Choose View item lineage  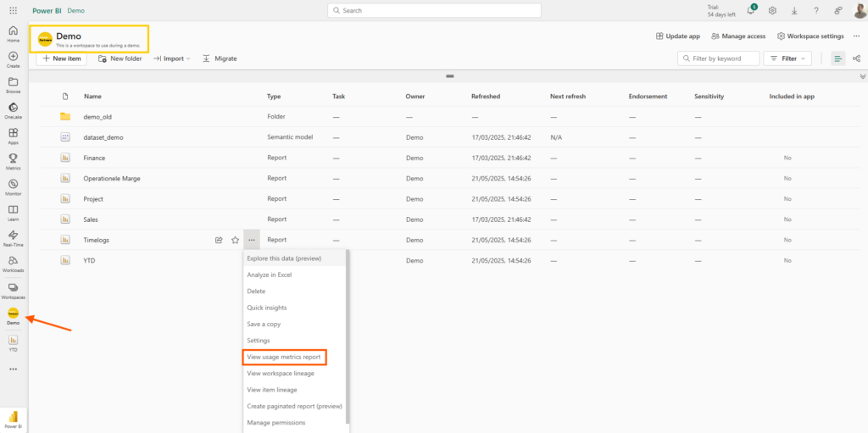[x=294, y=390]
